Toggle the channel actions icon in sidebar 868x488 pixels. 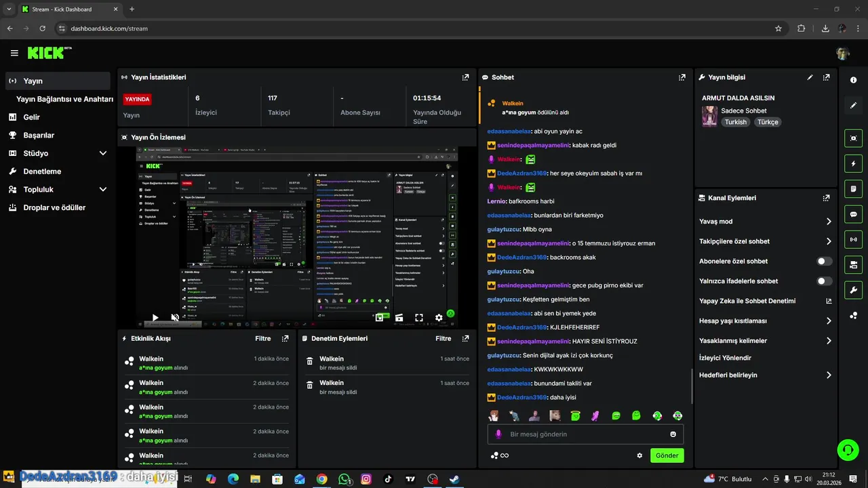(853, 264)
